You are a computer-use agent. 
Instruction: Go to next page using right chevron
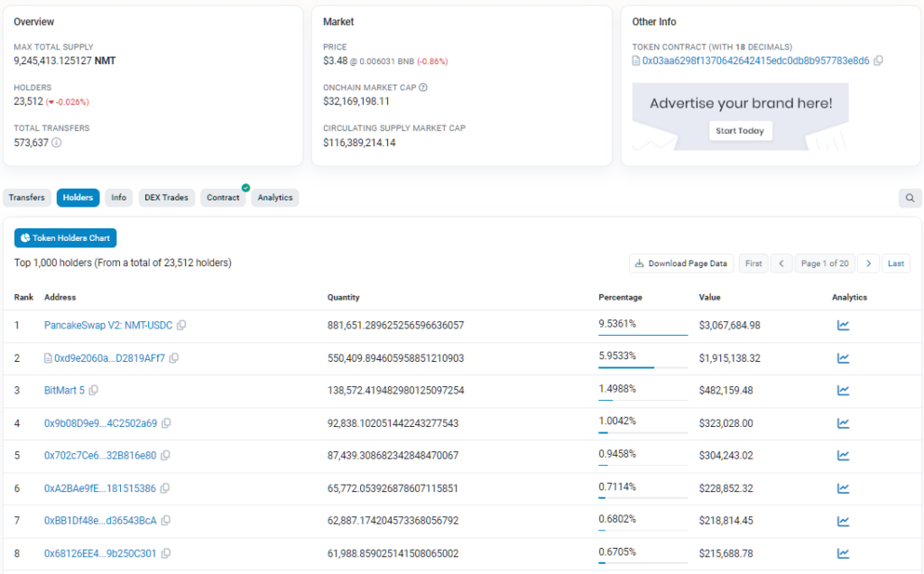click(x=868, y=264)
